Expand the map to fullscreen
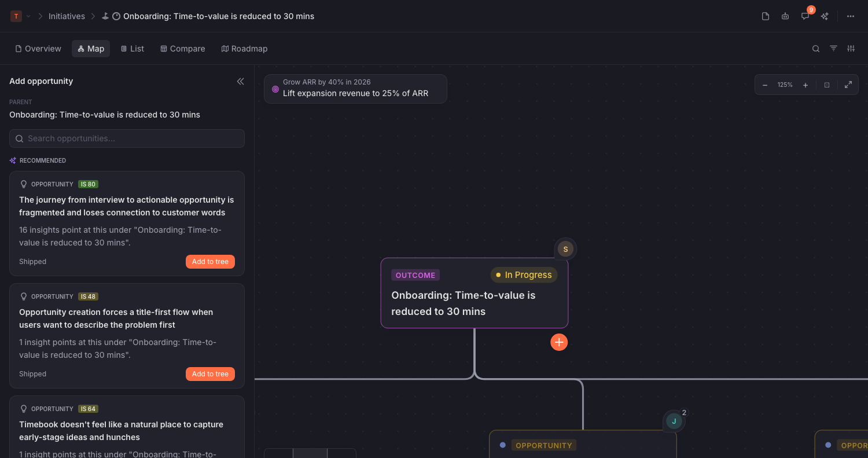This screenshot has width=868, height=458. coord(848,85)
